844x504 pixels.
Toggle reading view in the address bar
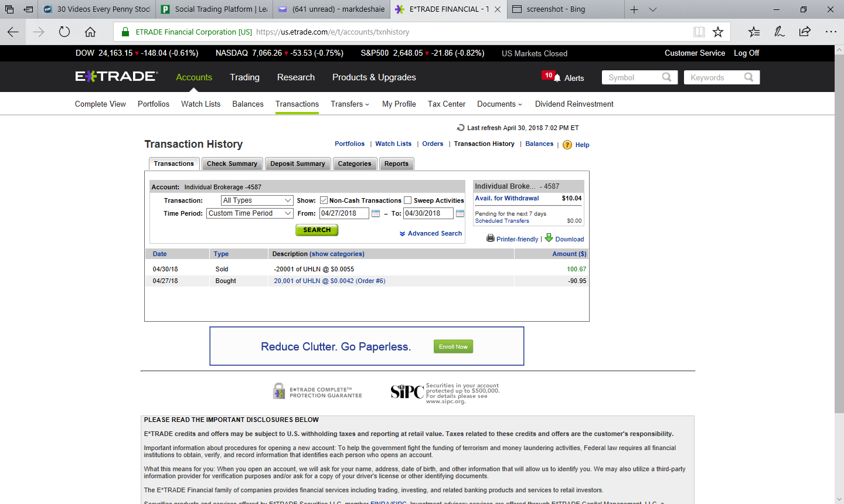699,32
